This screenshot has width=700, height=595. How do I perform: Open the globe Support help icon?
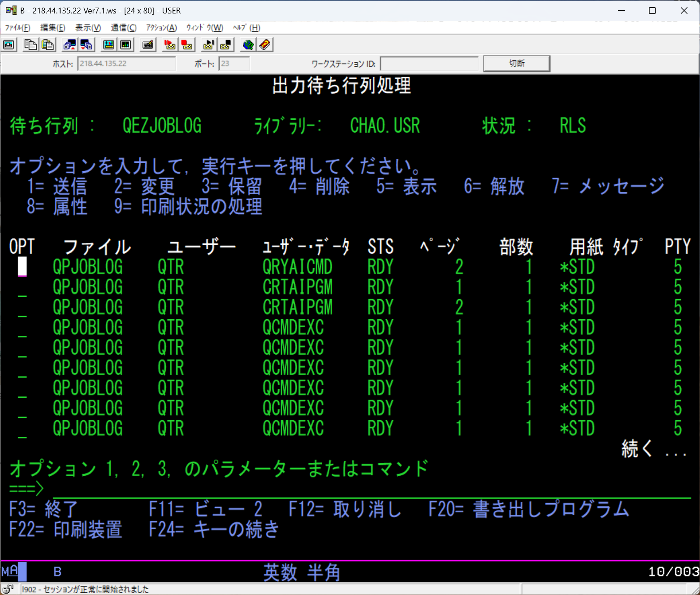coord(248,44)
